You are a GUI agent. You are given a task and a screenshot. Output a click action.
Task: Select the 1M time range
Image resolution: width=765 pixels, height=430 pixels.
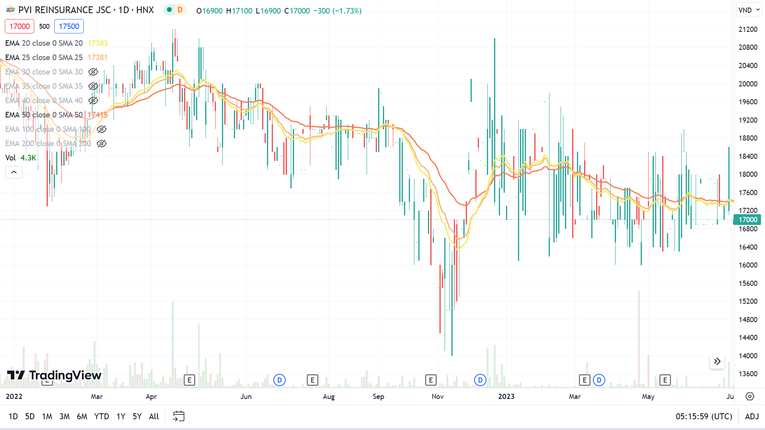47,416
